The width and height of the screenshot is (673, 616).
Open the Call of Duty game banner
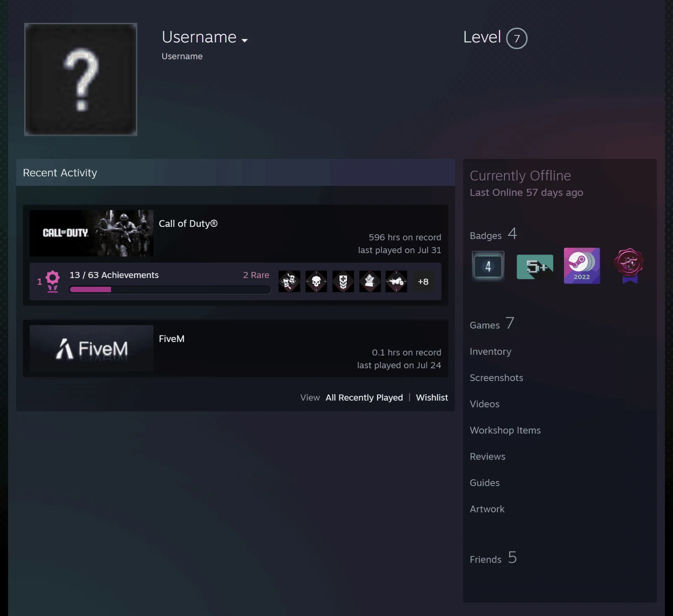point(91,233)
